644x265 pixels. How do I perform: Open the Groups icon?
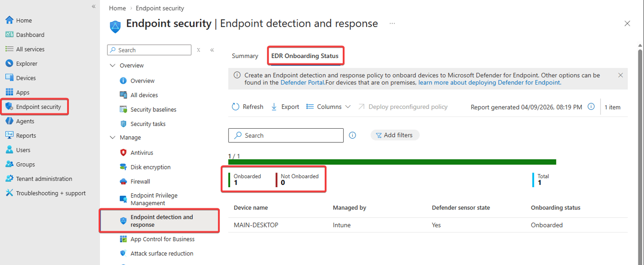tap(9, 164)
